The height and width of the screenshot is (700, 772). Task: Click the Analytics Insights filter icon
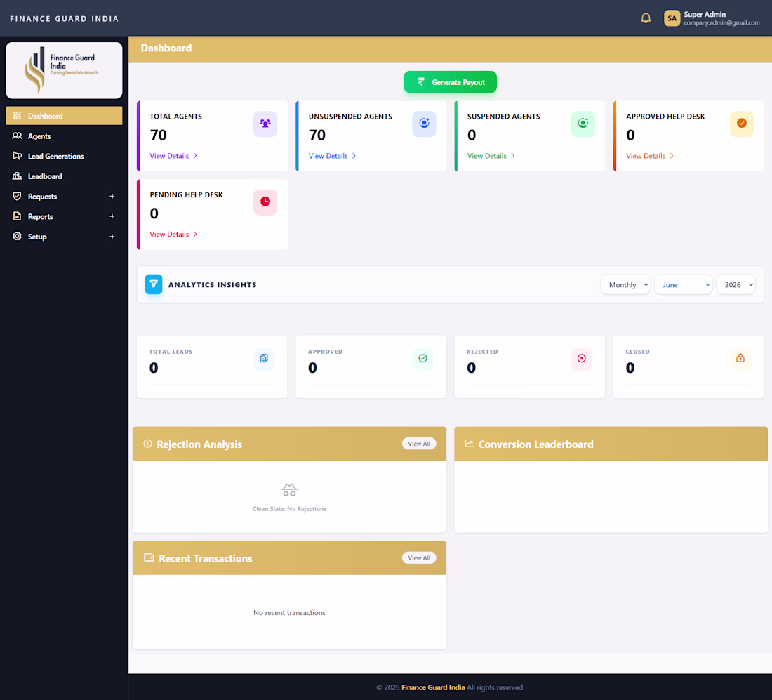tap(154, 284)
